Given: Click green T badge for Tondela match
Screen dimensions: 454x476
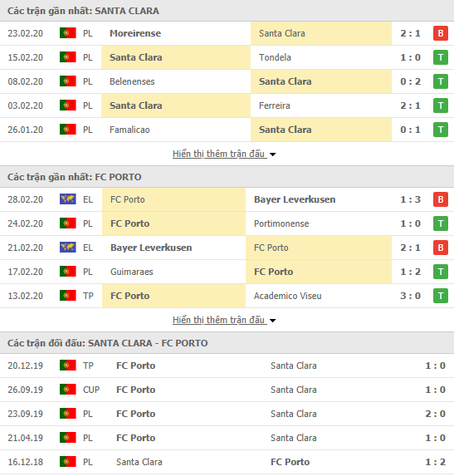Looking at the screenshot, I should (441, 57).
